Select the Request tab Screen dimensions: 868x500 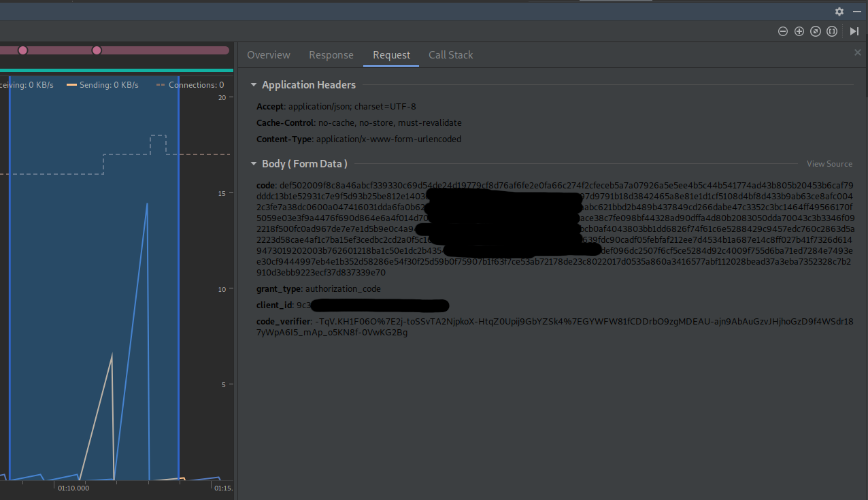tap(391, 55)
